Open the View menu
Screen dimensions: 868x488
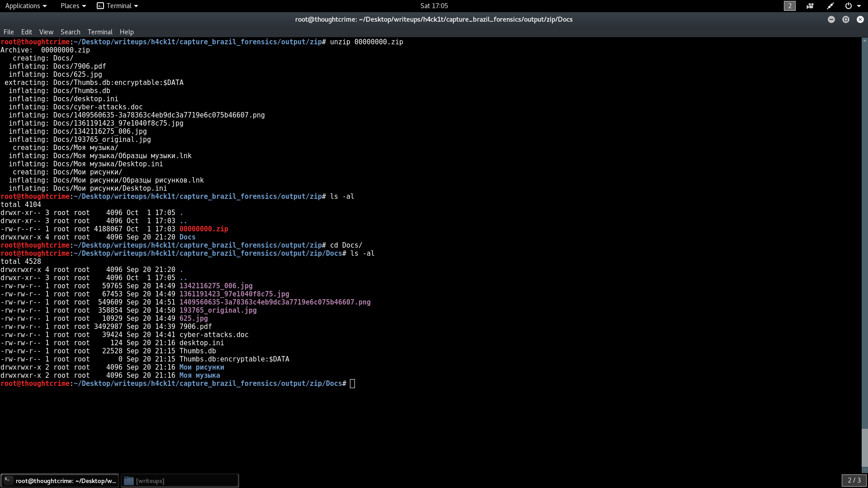(x=46, y=32)
